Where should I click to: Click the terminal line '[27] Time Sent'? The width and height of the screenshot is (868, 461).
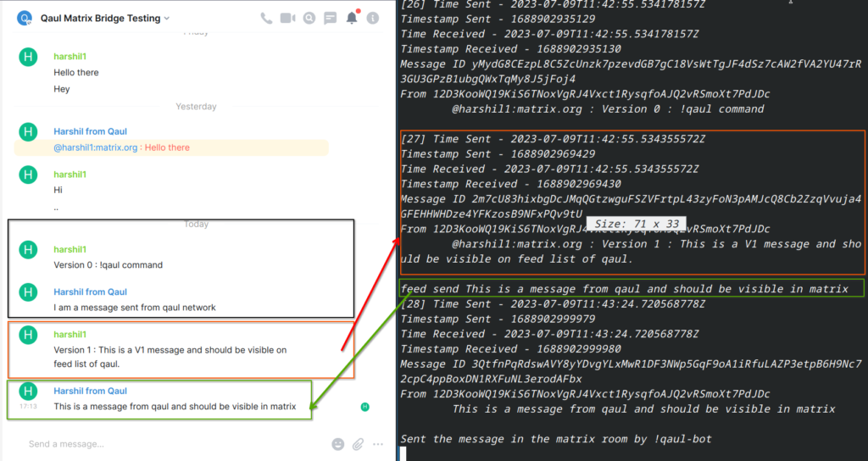(x=553, y=139)
